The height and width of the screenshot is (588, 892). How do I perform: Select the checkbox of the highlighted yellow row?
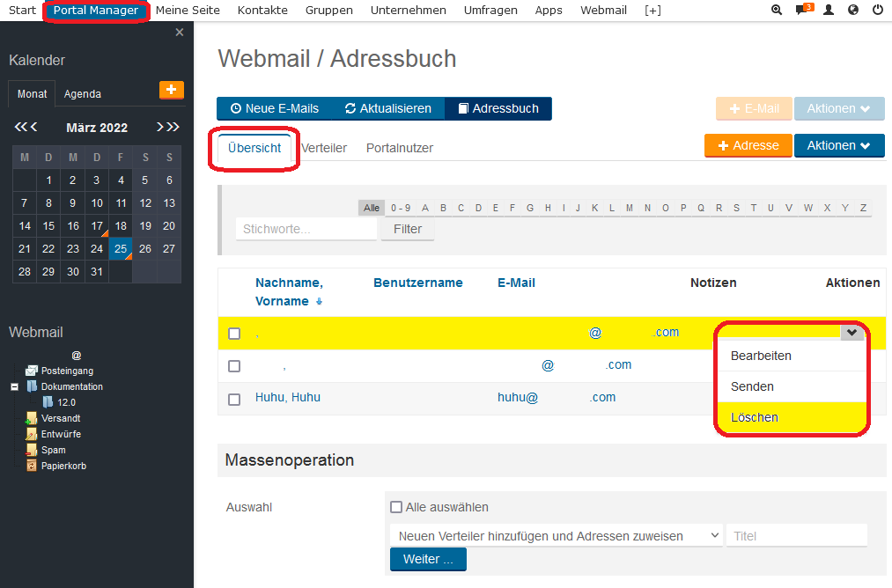pyautogui.click(x=234, y=334)
